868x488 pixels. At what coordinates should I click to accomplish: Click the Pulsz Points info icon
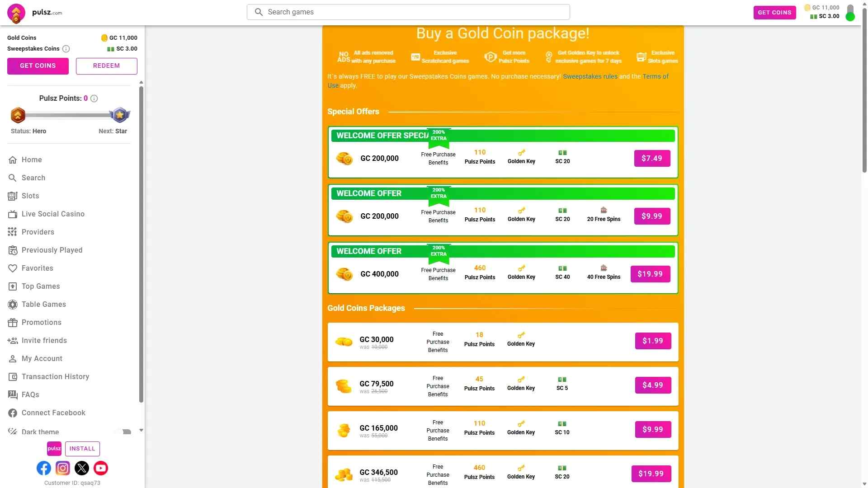(94, 99)
